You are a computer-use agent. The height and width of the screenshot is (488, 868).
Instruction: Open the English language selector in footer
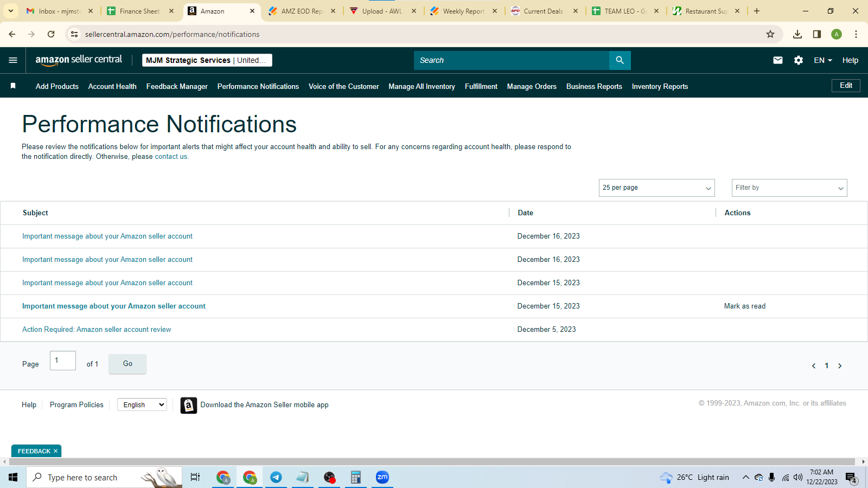tap(142, 404)
